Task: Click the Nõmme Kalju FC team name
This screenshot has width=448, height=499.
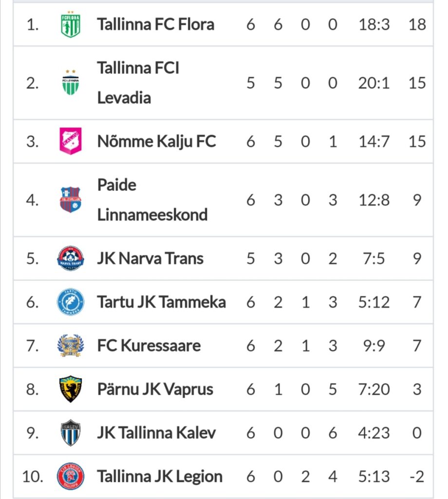Action: click(x=156, y=141)
